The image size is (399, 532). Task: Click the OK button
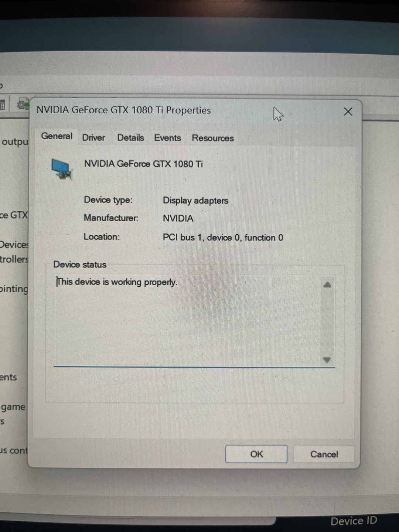click(256, 454)
